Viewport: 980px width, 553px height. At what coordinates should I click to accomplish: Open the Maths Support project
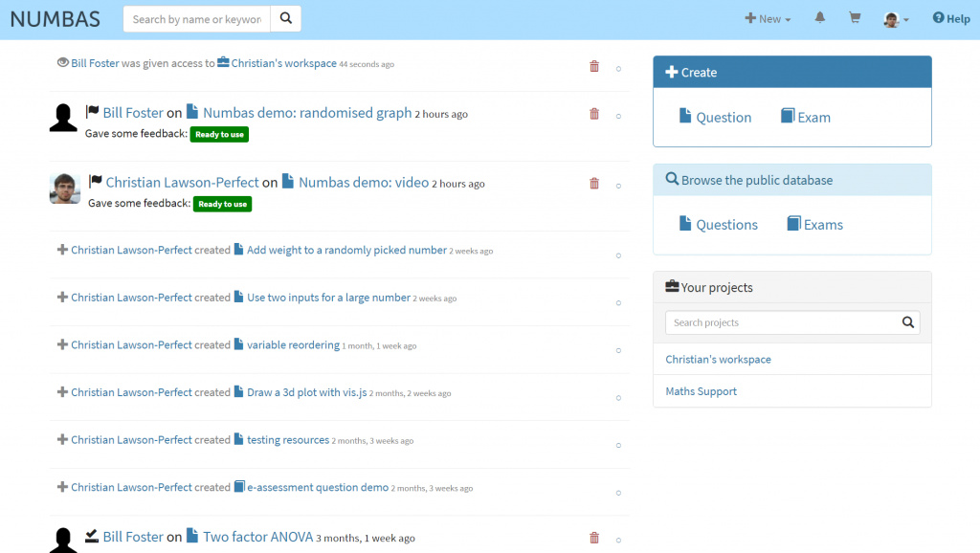click(x=702, y=391)
